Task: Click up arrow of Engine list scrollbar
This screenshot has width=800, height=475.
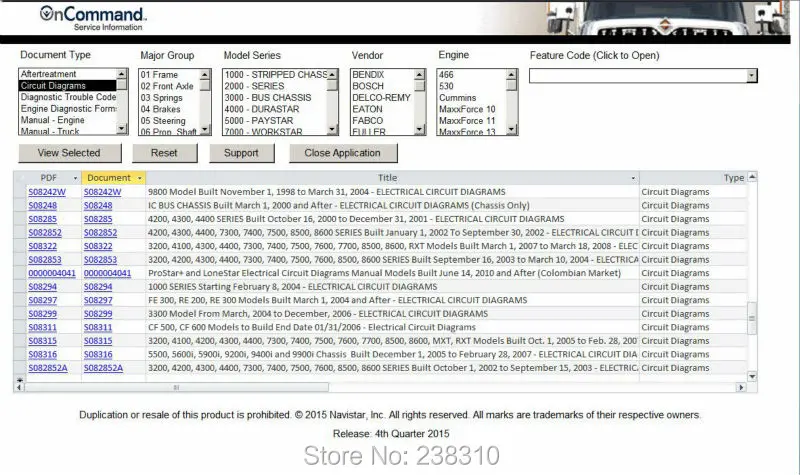Action: (512, 74)
